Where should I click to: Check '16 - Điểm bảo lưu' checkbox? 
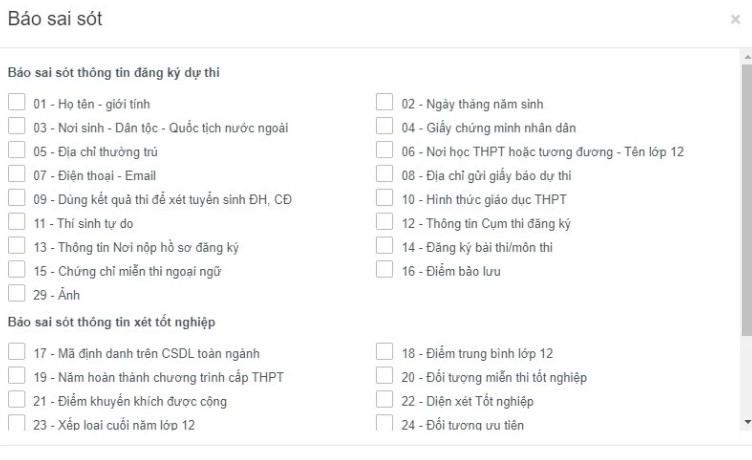[x=385, y=270]
